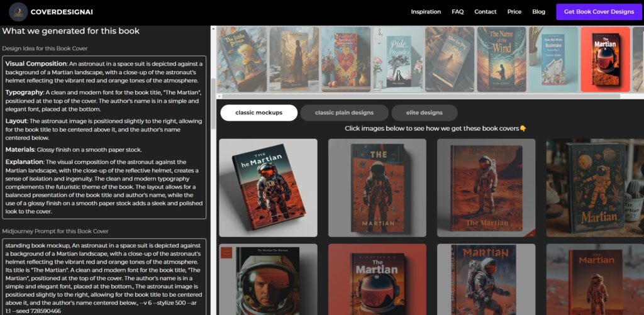Click the left panel vertical scrollbar
This screenshot has width=644, height=315.
(x=213, y=104)
